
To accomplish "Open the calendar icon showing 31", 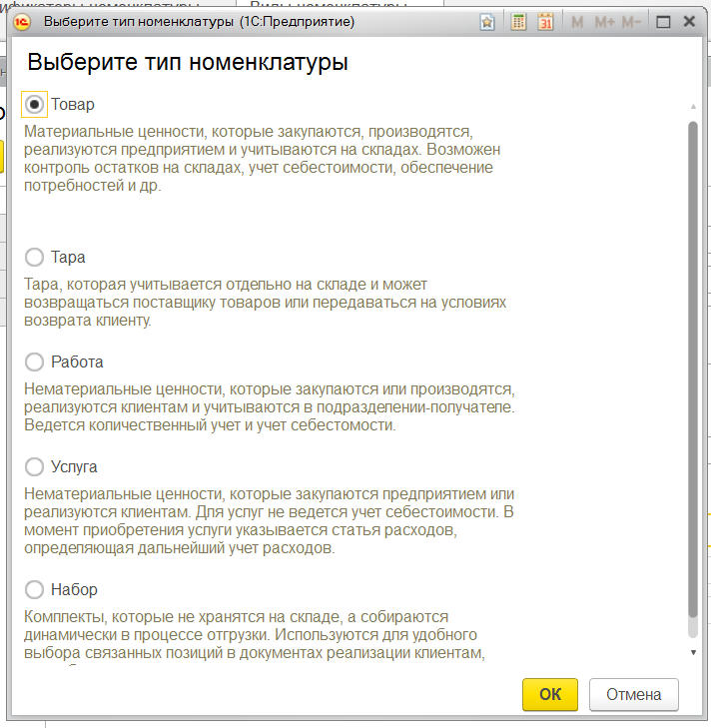I will (545, 21).
